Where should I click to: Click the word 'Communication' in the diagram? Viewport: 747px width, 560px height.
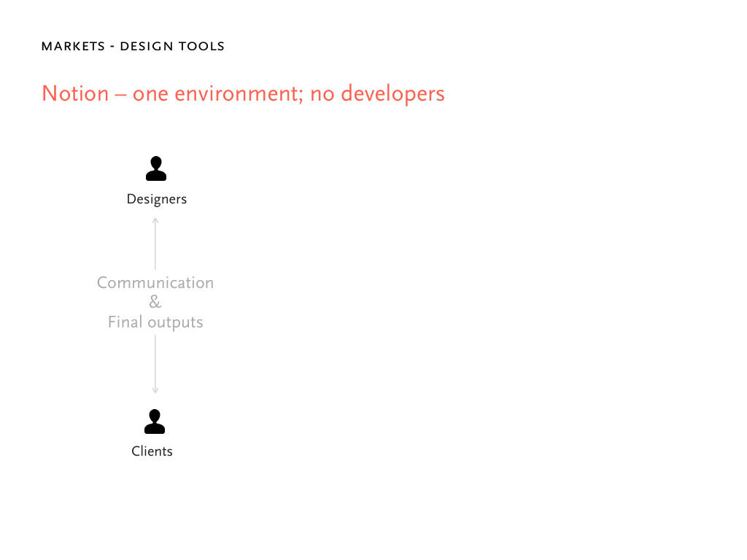(x=155, y=283)
